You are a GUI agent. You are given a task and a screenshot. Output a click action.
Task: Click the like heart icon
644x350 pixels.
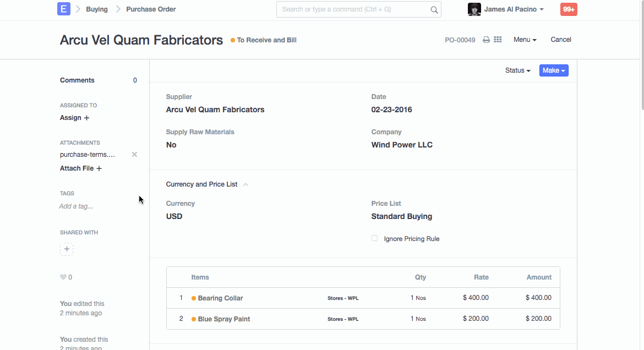point(63,277)
